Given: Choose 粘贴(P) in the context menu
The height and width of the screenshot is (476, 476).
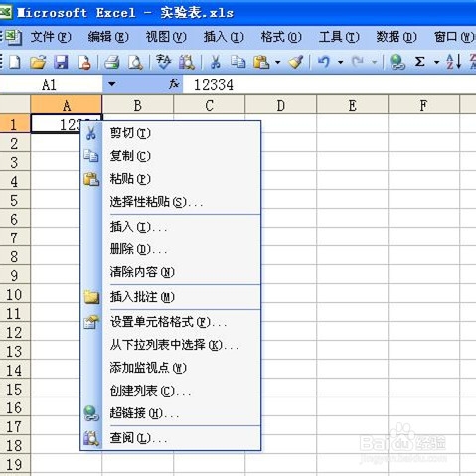Looking at the screenshot, I should [170, 179].
